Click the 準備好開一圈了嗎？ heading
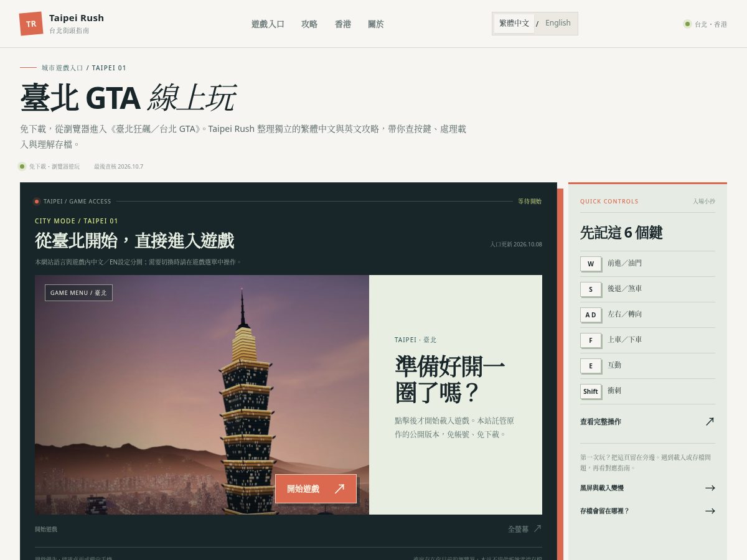The image size is (747, 560). pyautogui.click(x=449, y=380)
